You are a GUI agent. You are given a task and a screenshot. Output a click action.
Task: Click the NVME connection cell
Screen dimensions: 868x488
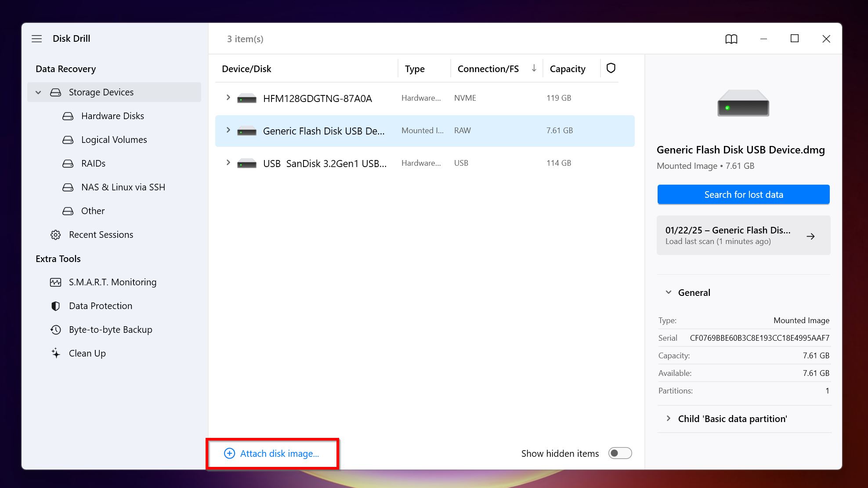[x=465, y=98]
